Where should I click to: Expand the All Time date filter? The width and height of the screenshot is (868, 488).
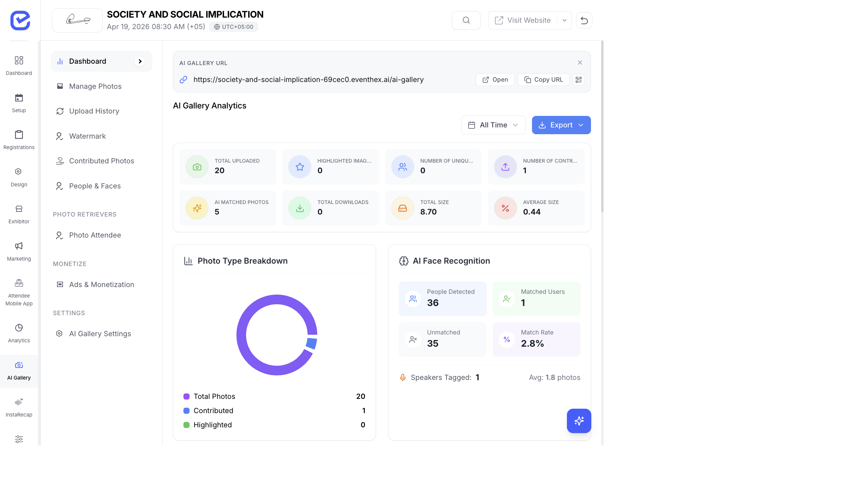click(493, 125)
